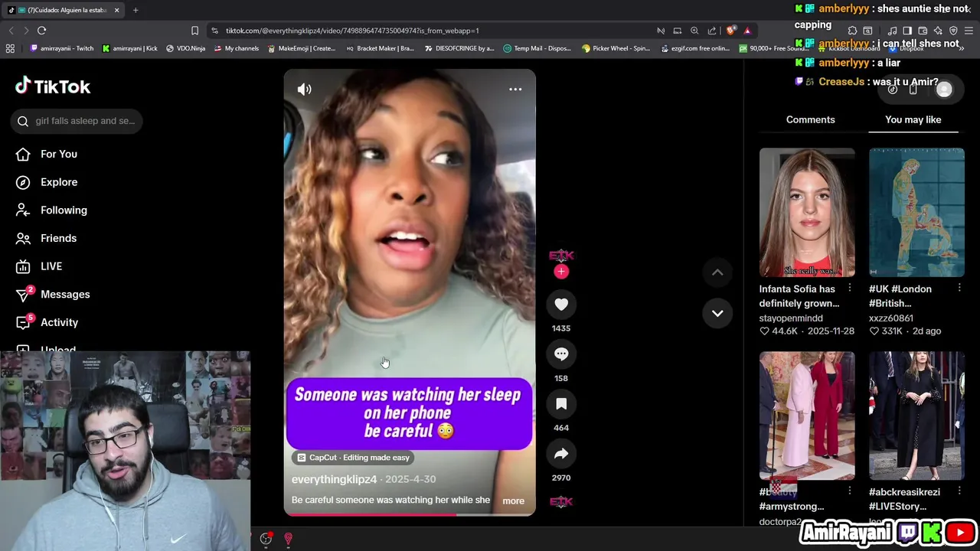Open browser zoom magnifier icon
This screenshot has height=551, width=980.
click(694, 31)
